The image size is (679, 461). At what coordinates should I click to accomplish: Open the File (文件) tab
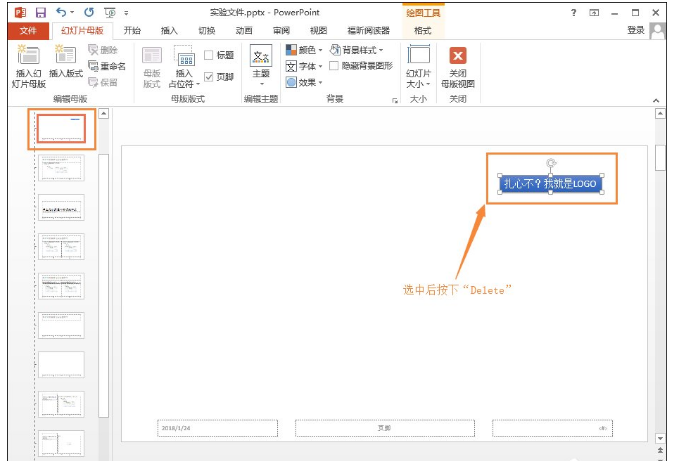coord(27,31)
